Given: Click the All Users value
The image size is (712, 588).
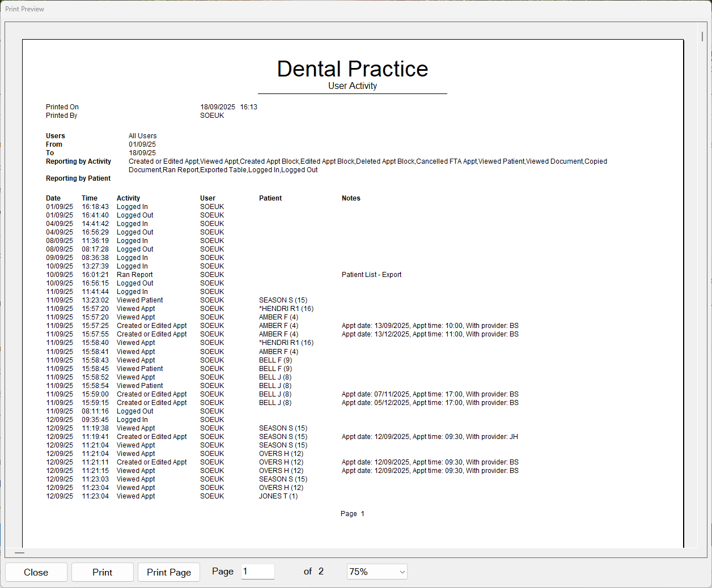Looking at the screenshot, I should click(142, 136).
